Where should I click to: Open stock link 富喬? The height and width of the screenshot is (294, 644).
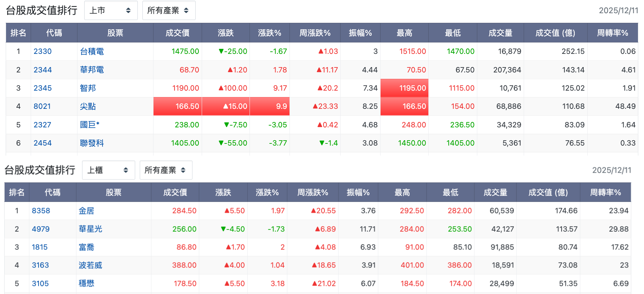pyautogui.click(x=86, y=247)
